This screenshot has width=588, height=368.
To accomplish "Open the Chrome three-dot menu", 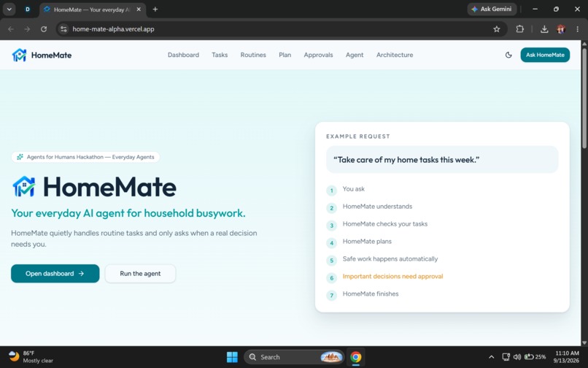I will point(578,29).
